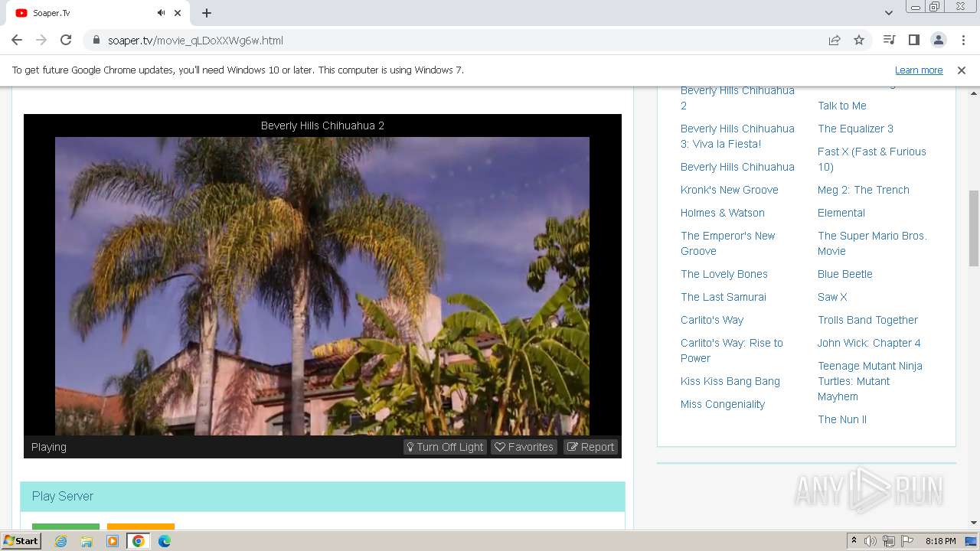Screen dimensions: 980x551
Task: Open Windows Explorer folder from taskbar
Action: click(87, 541)
